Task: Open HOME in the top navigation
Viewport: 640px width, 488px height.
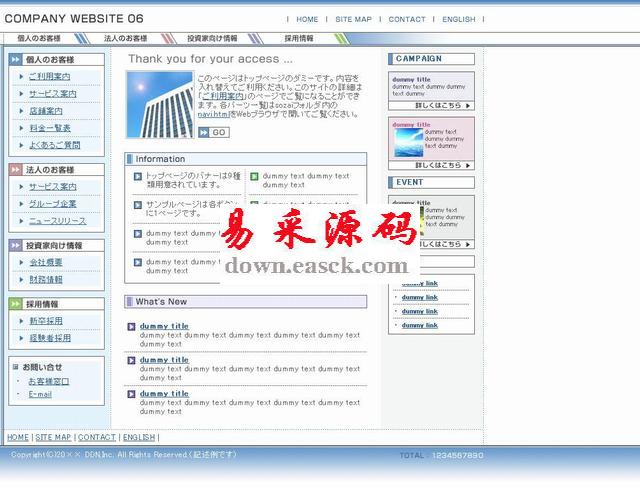Action: [x=307, y=19]
